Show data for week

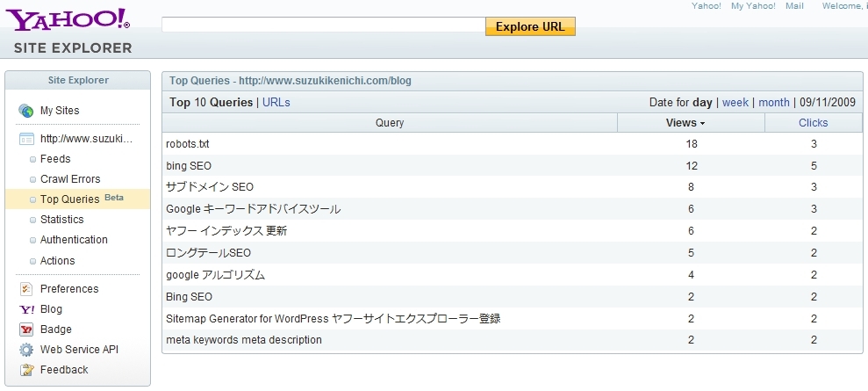pos(735,103)
